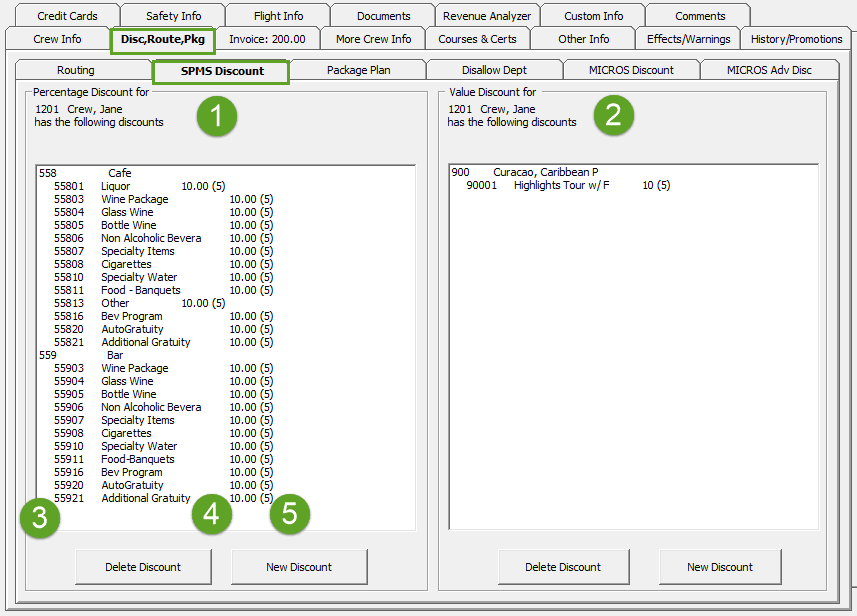The height and width of the screenshot is (616, 857).
Task: Select the Courses & Certs tab
Action: 478,39
